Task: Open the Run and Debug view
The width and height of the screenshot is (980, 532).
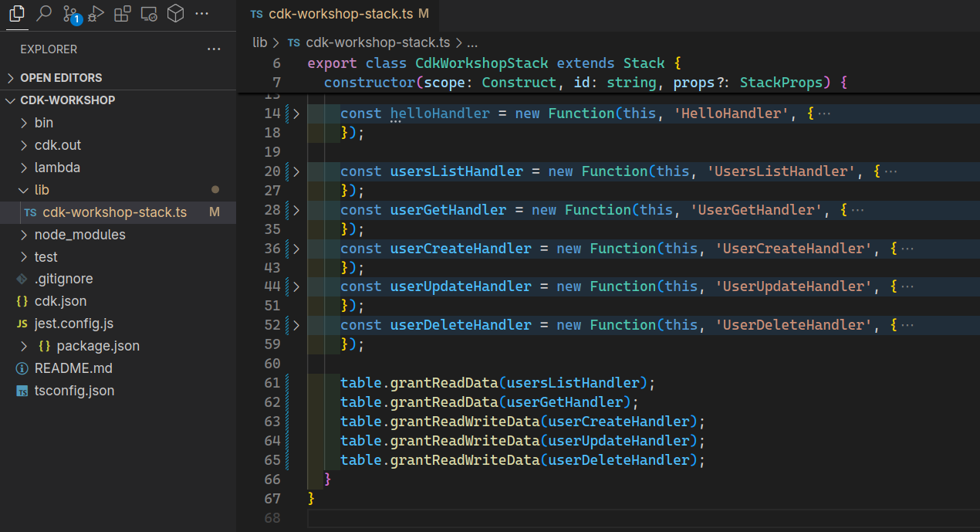Action: [96, 13]
